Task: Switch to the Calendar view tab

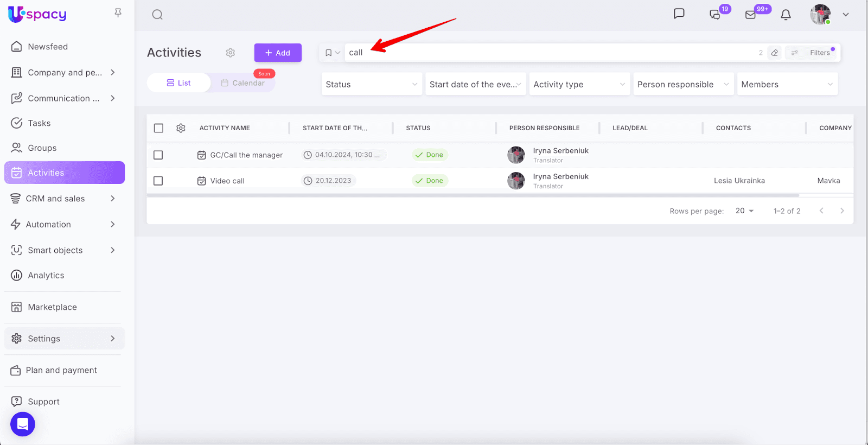Action: (x=243, y=83)
